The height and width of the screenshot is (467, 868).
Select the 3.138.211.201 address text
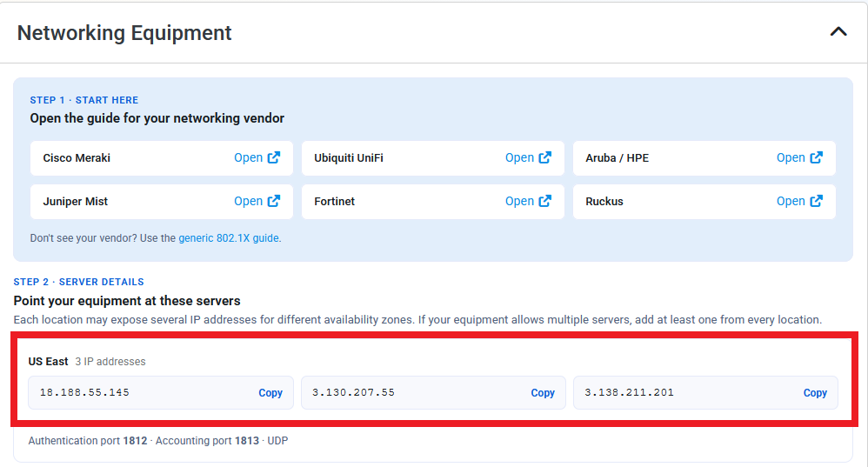tap(629, 392)
